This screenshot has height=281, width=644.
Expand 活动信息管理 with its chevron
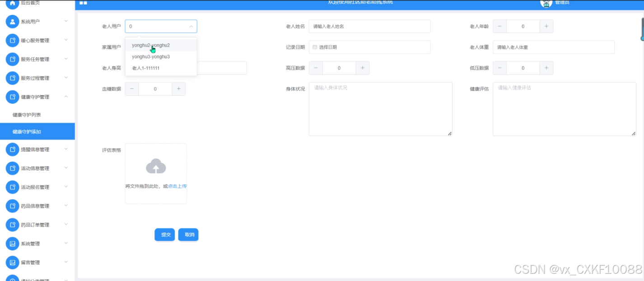(x=66, y=168)
